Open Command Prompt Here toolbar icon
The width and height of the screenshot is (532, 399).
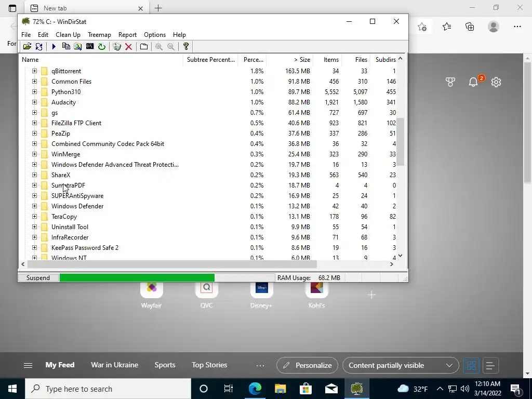coord(89,46)
